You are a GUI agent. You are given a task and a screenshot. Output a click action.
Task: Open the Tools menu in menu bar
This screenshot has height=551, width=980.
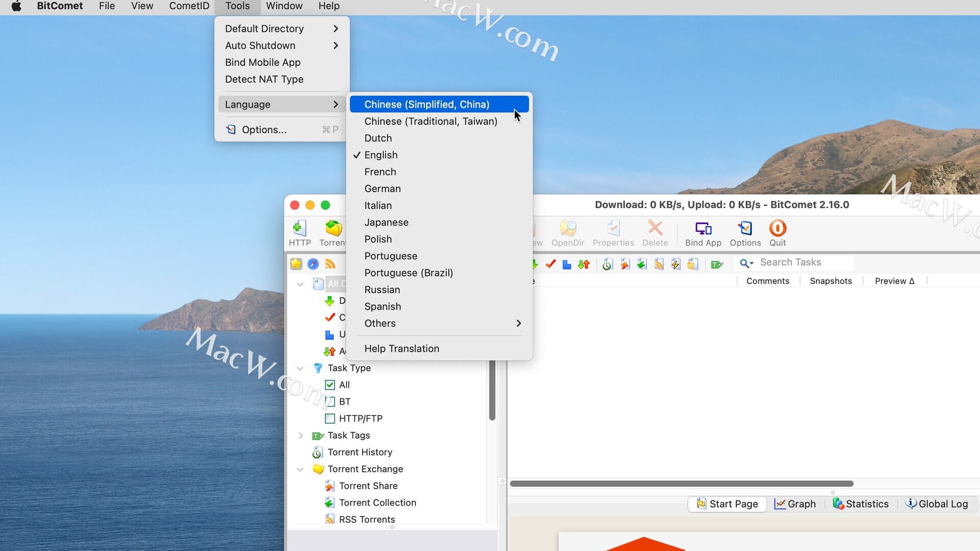click(237, 6)
